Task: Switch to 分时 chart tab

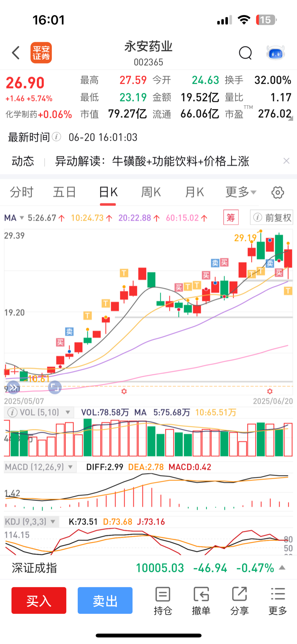Action: coord(22,192)
